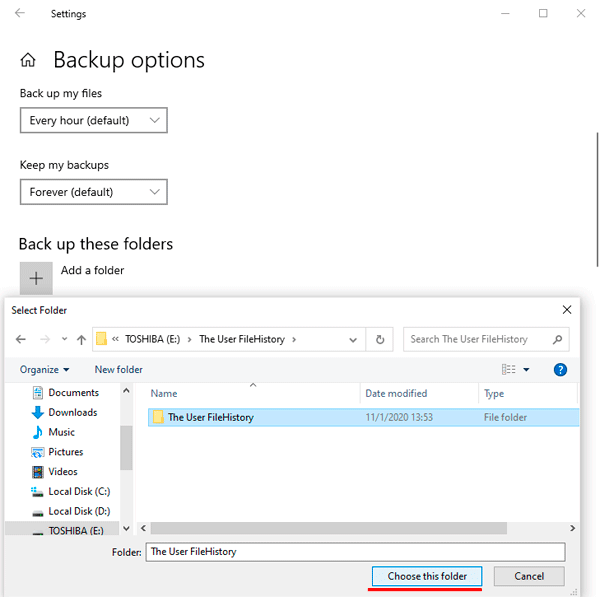Expand chevron after TOSHIBA (E:) breadcrumb
Viewport: 600px width, 597px height.
click(x=189, y=339)
